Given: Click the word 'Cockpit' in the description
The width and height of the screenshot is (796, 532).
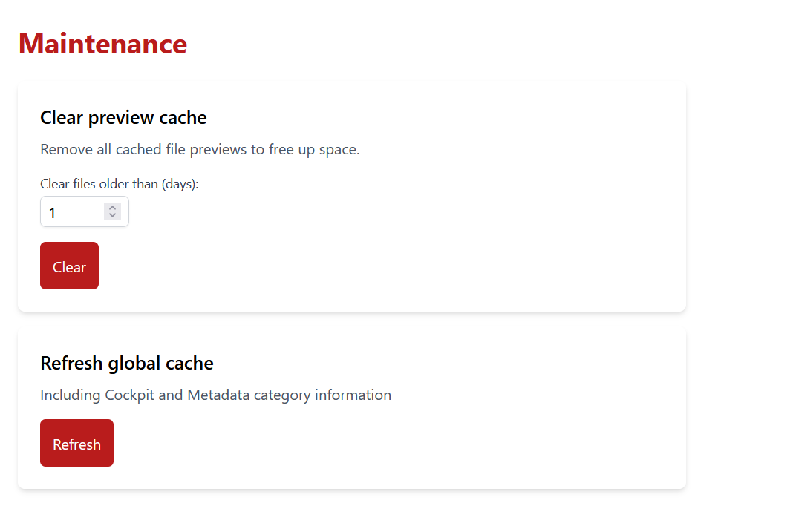Looking at the screenshot, I should point(130,395).
